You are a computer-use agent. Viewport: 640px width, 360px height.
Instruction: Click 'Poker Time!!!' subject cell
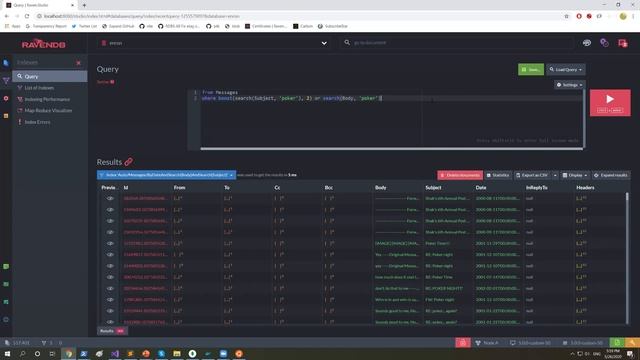click(x=438, y=243)
